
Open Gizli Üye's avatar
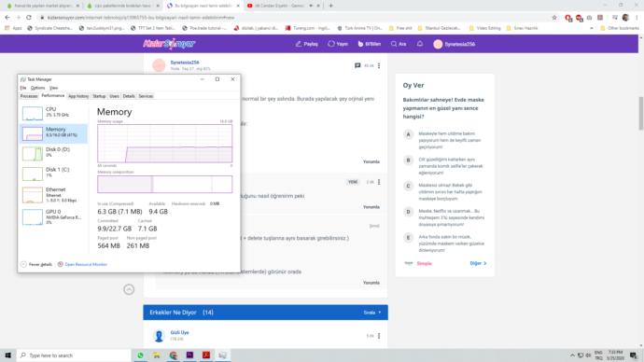pyautogui.click(x=159, y=336)
